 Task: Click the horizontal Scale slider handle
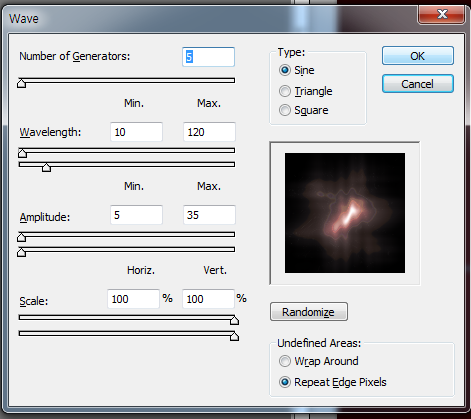point(234,321)
